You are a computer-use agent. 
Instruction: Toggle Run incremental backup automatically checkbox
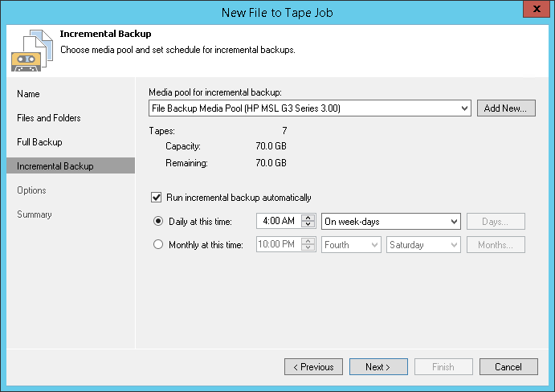pyautogui.click(x=156, y=198)
